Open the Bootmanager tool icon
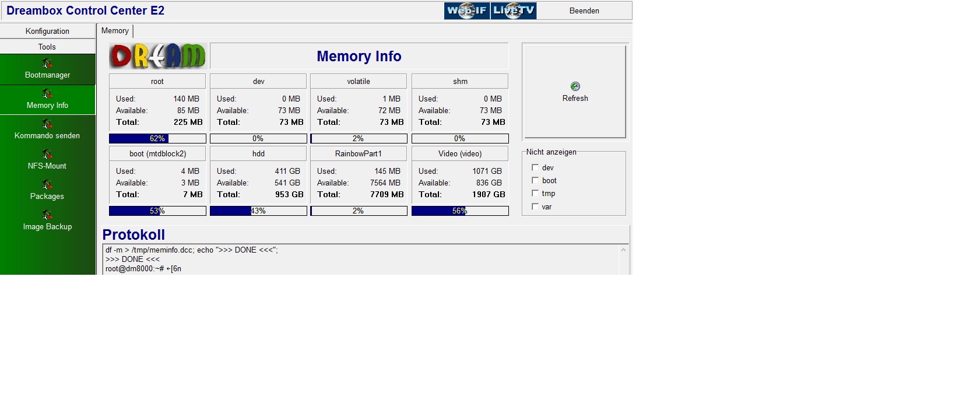Viewport: 980px width, 420px height. 47,63
